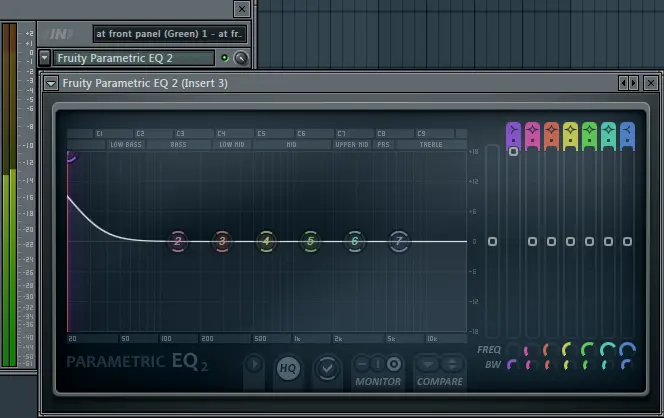This screenshot has height=418, width=664.
Task: Select band 7 token on EQ graph
Action: pos(398,241)
